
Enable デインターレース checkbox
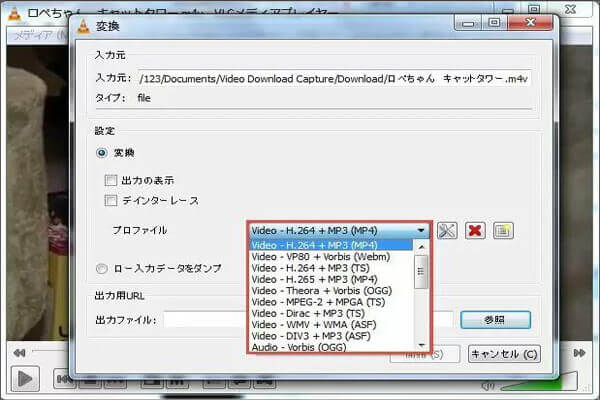click(x=111, y=200)
